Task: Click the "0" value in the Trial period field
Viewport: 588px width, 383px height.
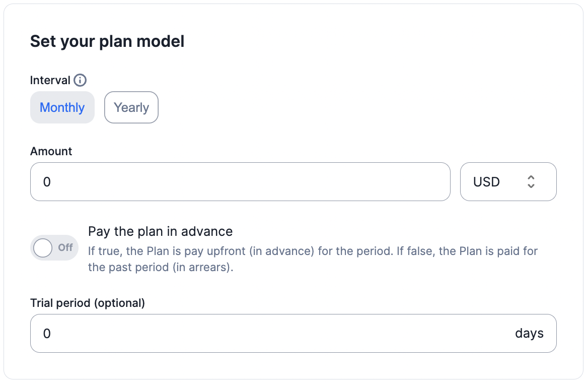Action: click(47, 334)
